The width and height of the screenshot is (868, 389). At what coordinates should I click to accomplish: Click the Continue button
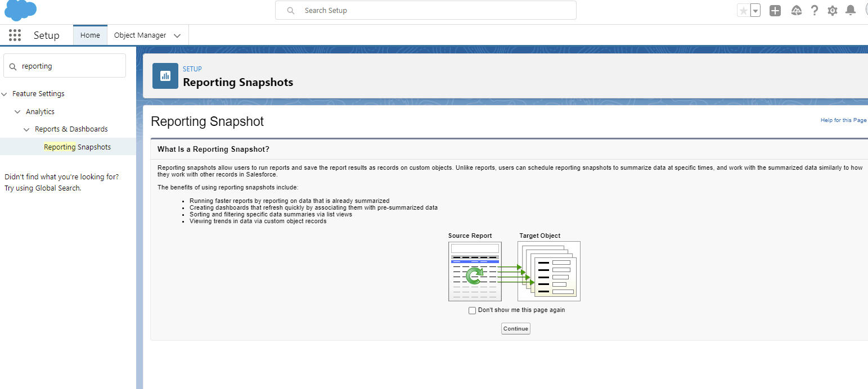point(516,329)
